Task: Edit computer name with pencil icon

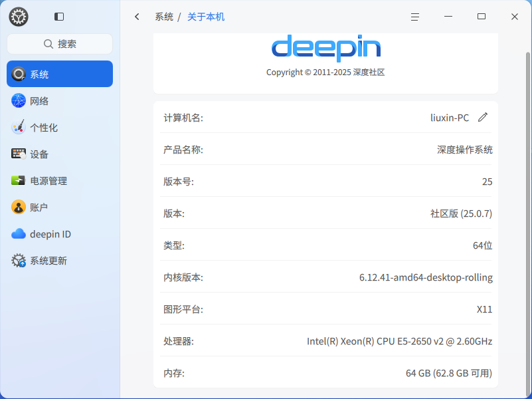Action: click(483, 117)
